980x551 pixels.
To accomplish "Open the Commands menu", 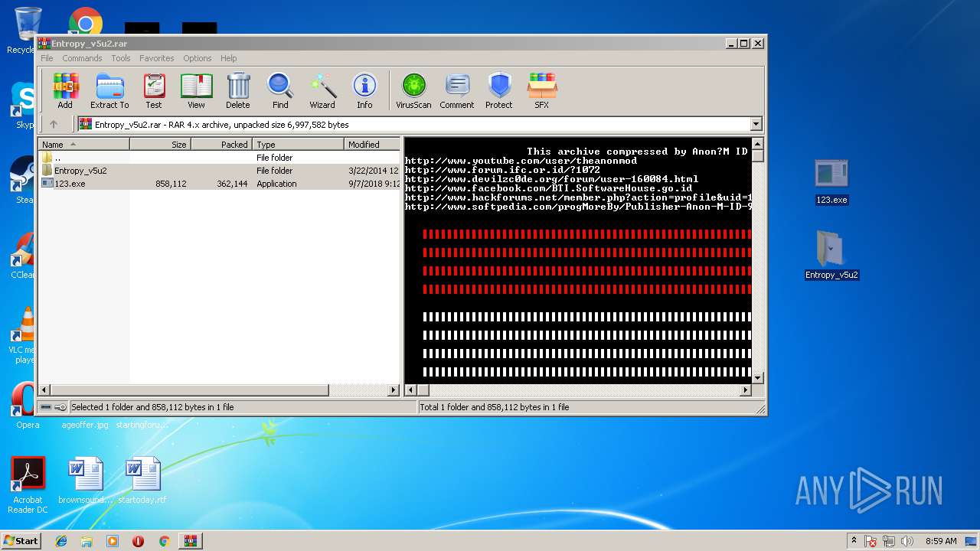I will [x=82, y=58].
